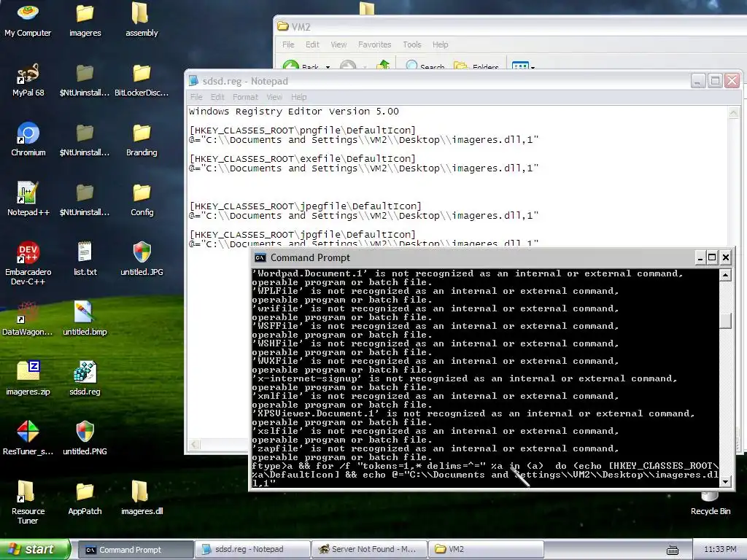Image resolution: width=747 pixels, height=560 pixels.
Task: Select imageres.zip archive icon
Action: pyautogui.click(x=28, y=378)
